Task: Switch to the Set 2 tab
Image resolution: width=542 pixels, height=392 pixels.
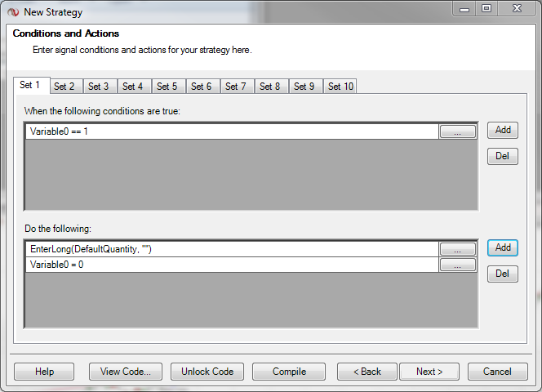Action: 64,87
